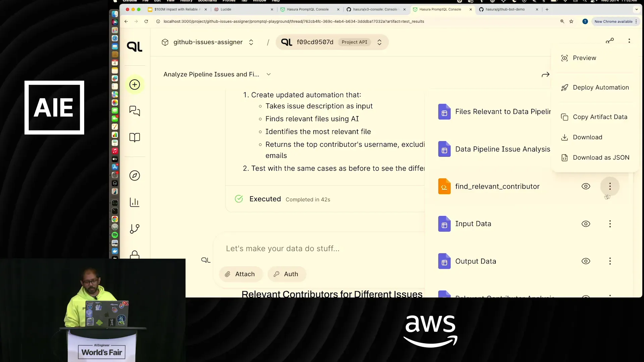Viewport: 644px width, 362px height.
Task: Open more options for Output Data
Action: (x=610, y=261)
